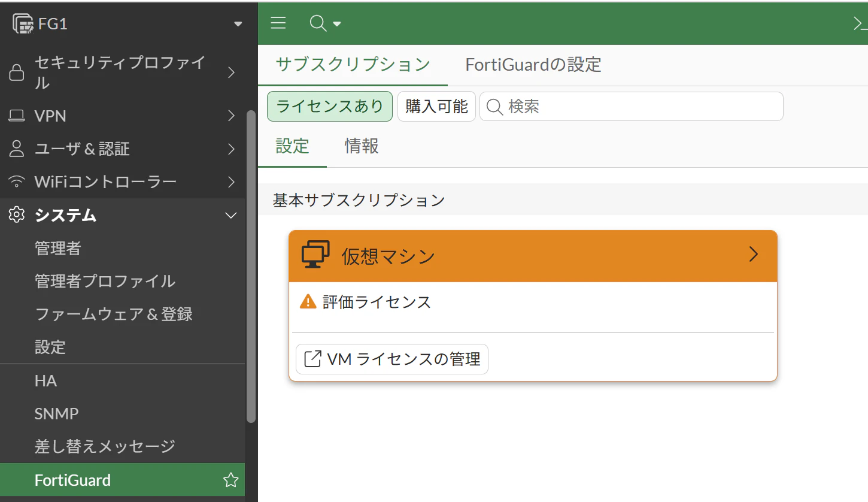Switch to FortiGuardの設定 tab

coord(533,65)
